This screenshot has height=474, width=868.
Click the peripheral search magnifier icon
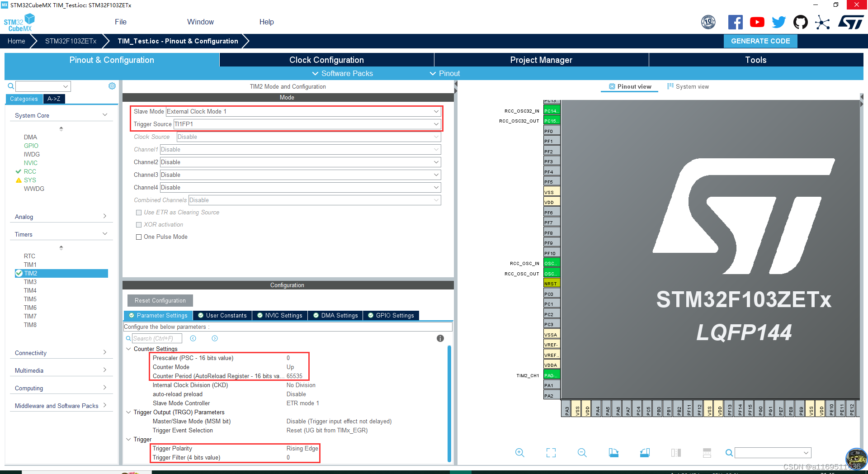(x=11, y=86)
